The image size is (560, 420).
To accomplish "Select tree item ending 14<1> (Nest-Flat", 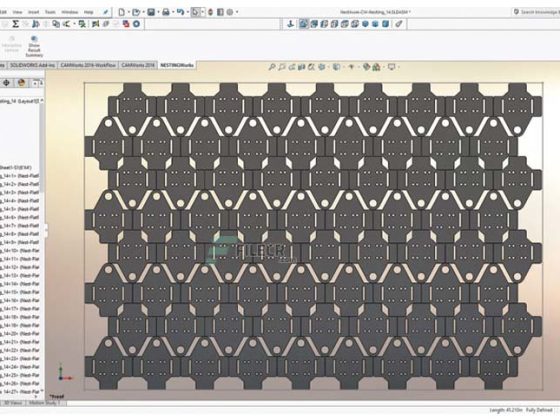I will [x=20, y=176].
